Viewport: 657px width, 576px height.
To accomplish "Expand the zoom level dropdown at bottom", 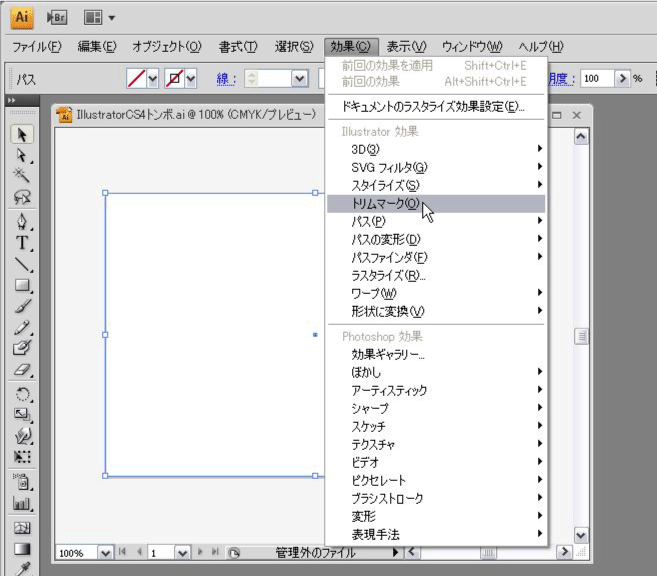I will [106, 552].
